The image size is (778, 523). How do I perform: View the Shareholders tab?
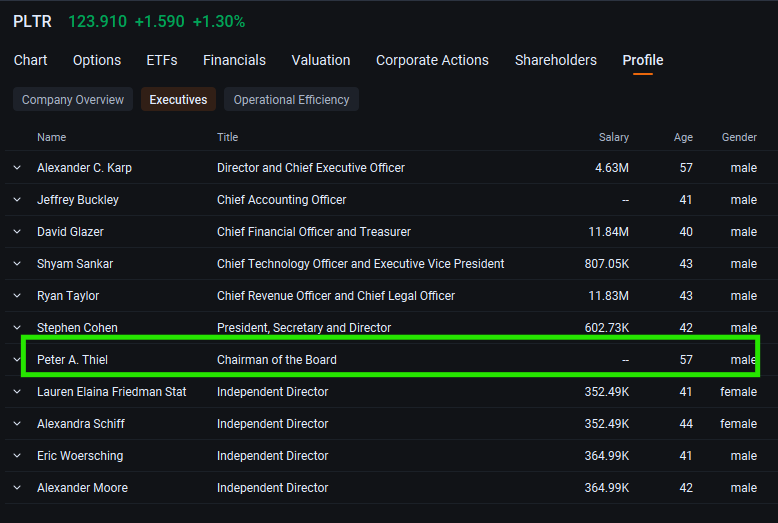point(556,60)
